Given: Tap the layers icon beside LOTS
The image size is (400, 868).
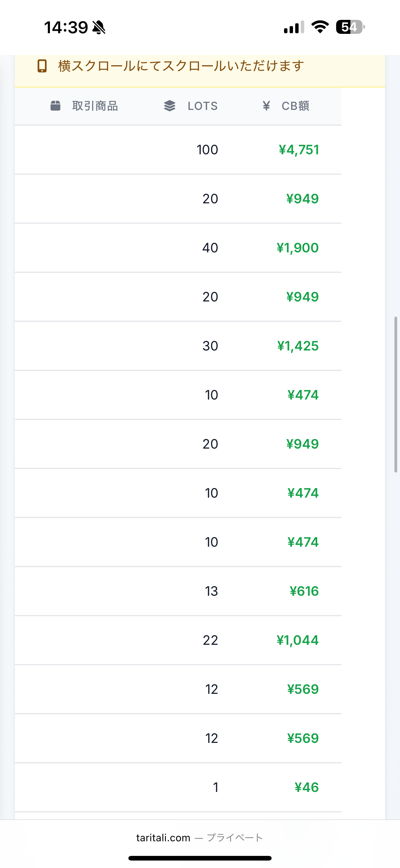Looking at the screenshot, I should tap(170, 106).
